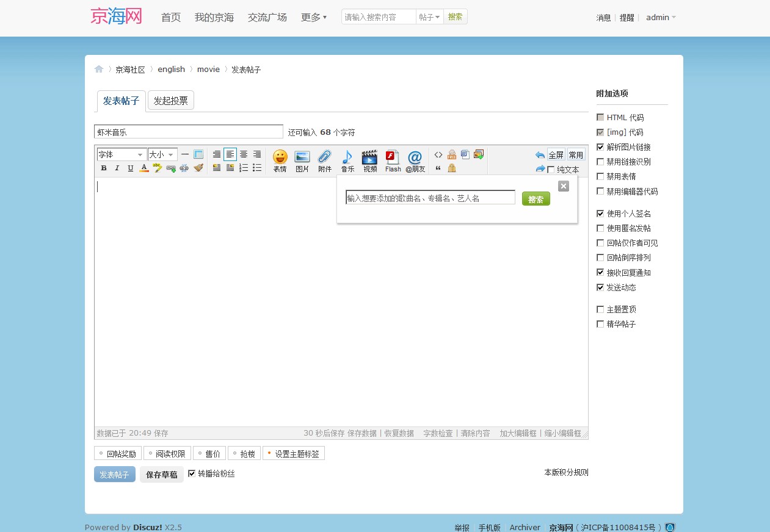Insert hidden content with lock icon
This screenshot has height=532, width=770.
point(452,168)
